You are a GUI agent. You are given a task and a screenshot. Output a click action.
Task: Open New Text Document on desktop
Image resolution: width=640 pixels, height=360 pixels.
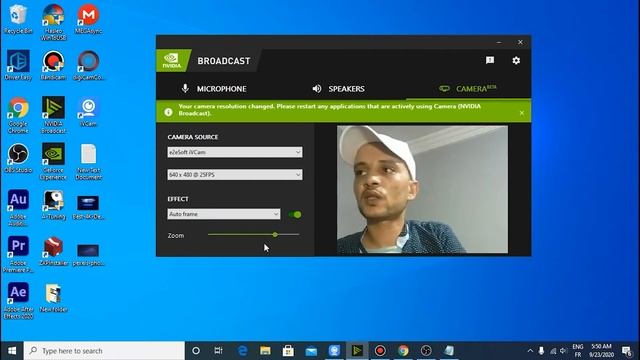[x=88, y=162]
